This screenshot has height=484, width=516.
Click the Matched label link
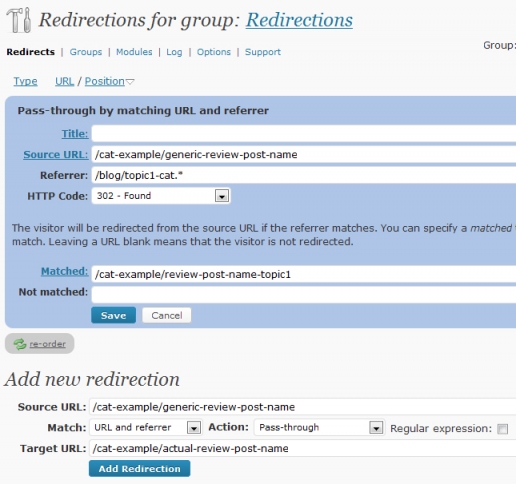tap(65, 271)
